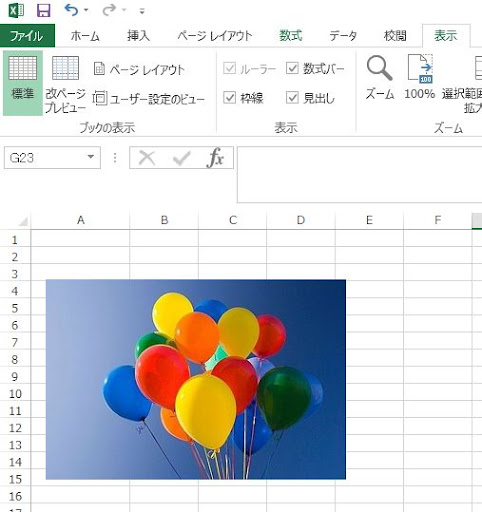Select the balloons picture on the sheet
Image resolution: width=482 pixels, height=512 pixels.
(x=196, y=379)
